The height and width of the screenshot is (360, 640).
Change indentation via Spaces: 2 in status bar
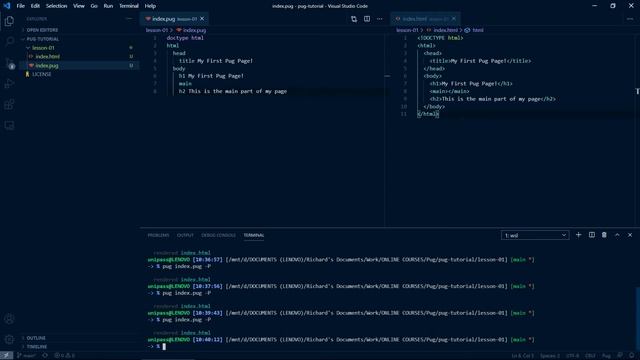coord(550,356)
